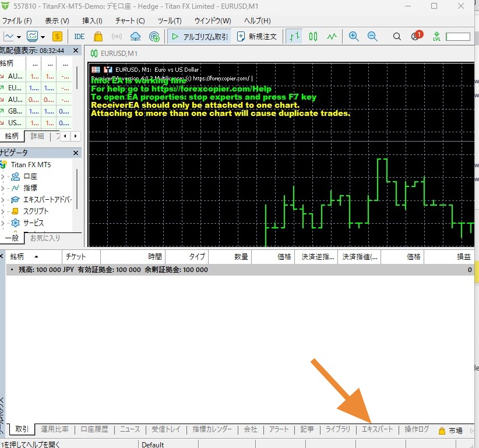This screenshot has width=479, height=448.
Task: Select the EURUSD,M1 chart tab
Action: pos(114,54)
